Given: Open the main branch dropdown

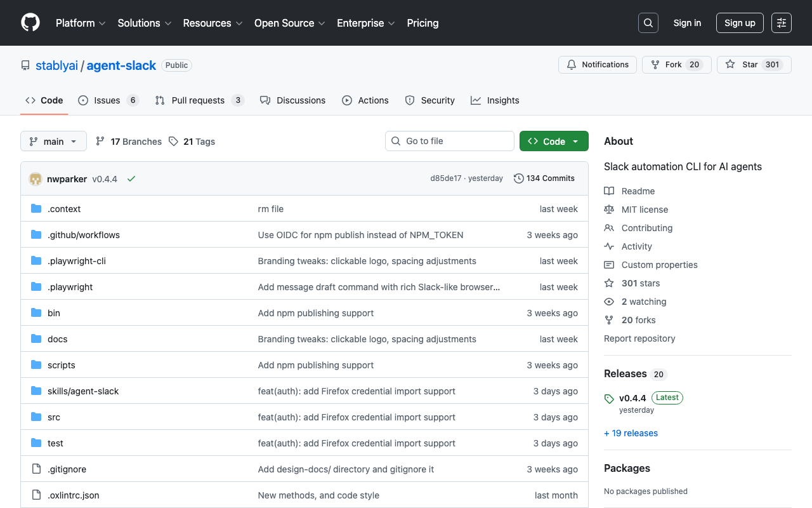Looking at the screenshot, I should pos(53,141).
